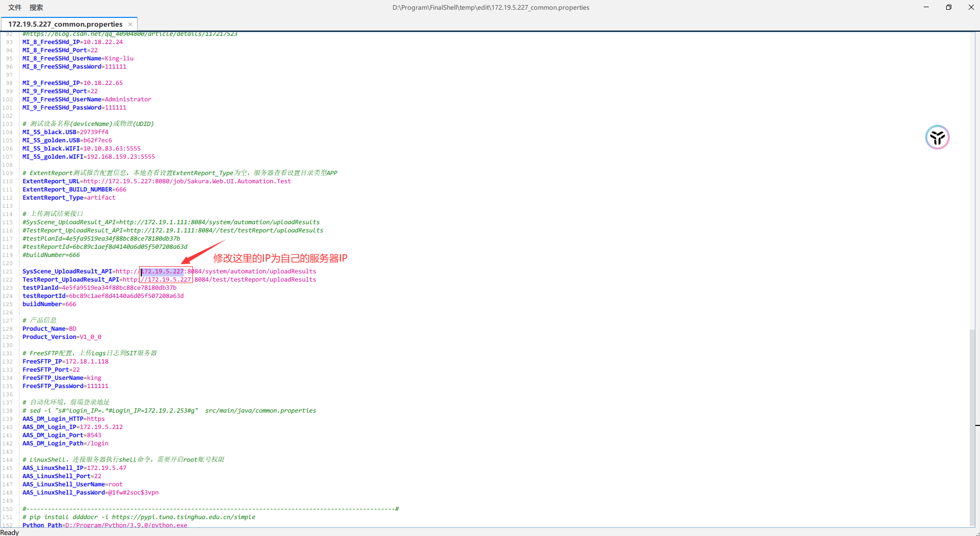Click the sed -i command comment line

coord(169,411)
